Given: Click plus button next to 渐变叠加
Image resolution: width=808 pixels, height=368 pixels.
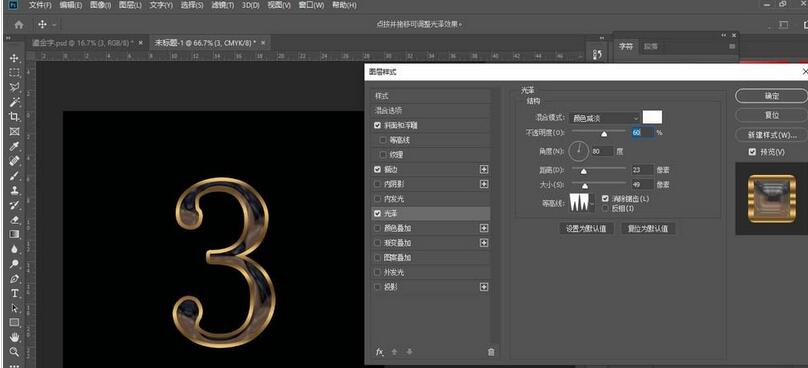Looking at the screenshot, I should [x=483, y=242].
